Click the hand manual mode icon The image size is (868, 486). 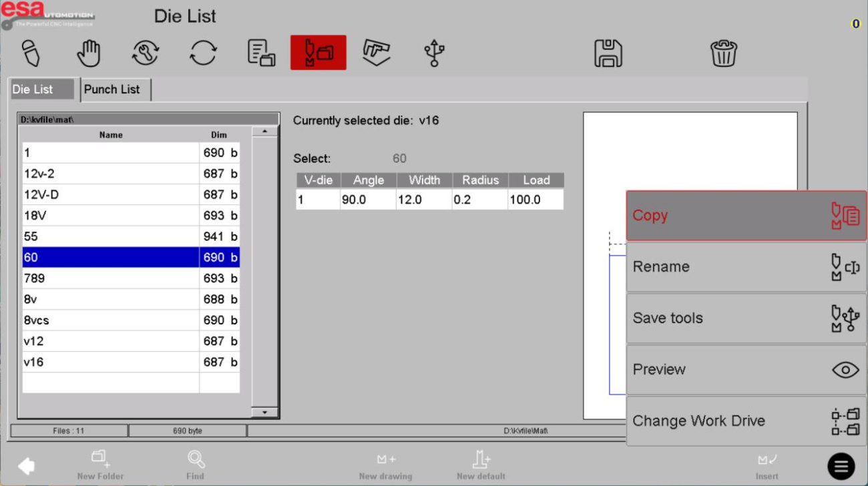point(89,53)
